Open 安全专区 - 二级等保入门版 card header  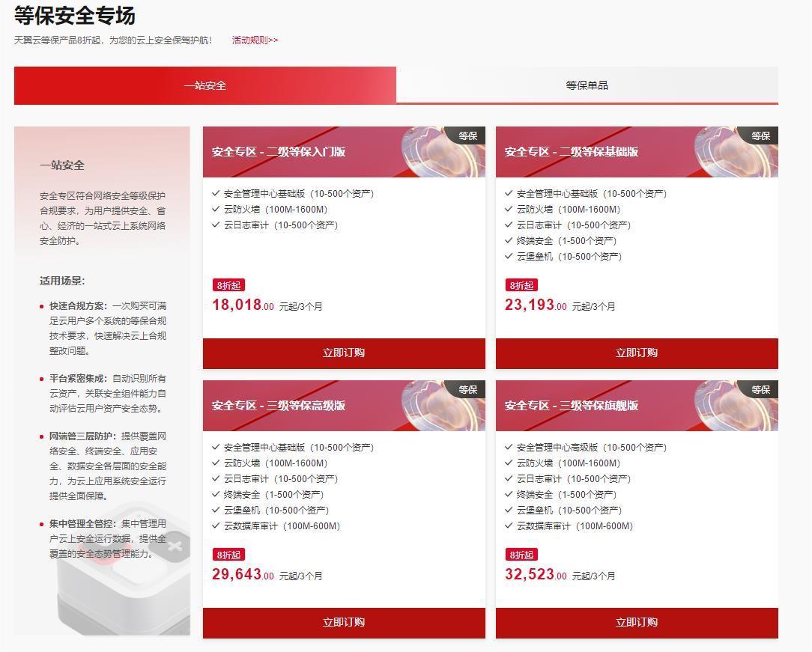[344, 152]
